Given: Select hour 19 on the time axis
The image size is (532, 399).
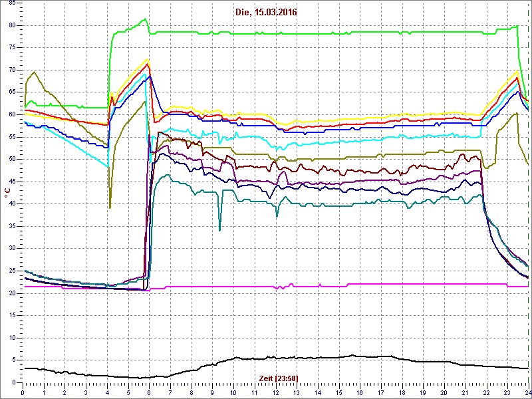Looking at the screenshot, I should point(423,392).
